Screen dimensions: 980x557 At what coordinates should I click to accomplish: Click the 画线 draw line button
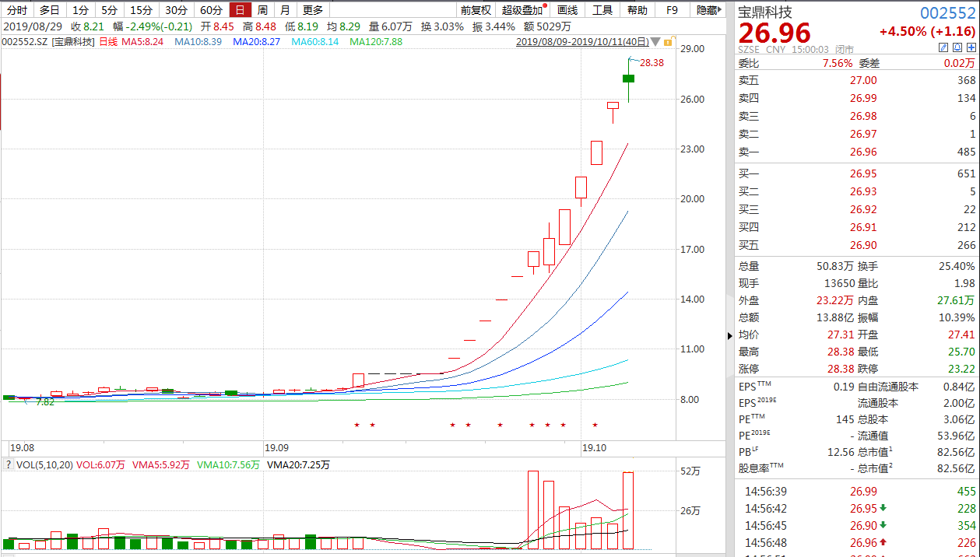567,10
